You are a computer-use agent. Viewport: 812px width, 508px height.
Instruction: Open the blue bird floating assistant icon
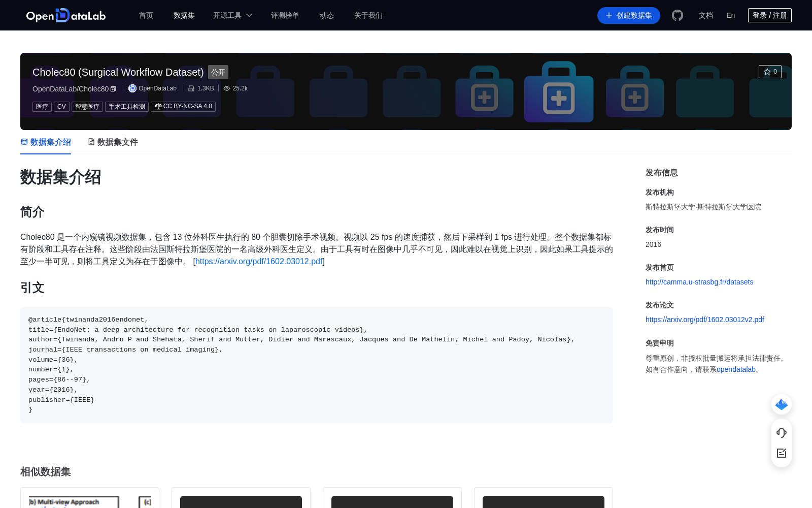tap(782, 404)
